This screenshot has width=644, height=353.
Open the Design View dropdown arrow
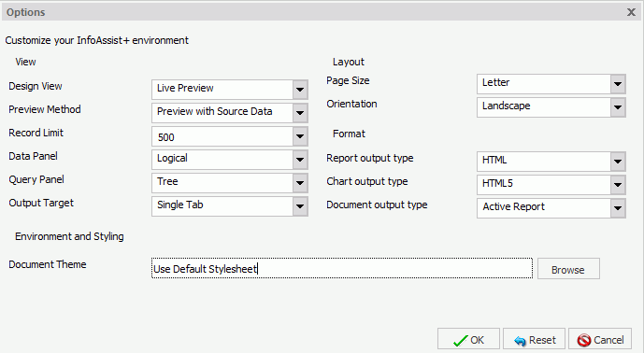coord(300,90)
